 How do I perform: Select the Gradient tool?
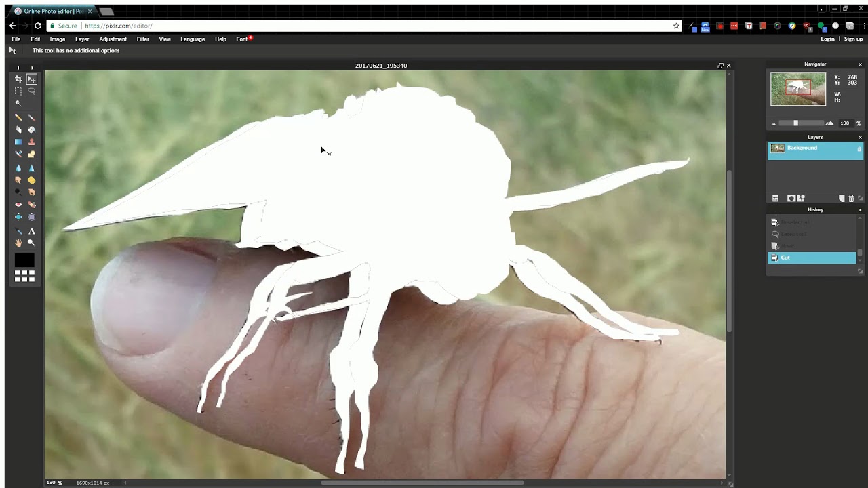click(18, 142)
